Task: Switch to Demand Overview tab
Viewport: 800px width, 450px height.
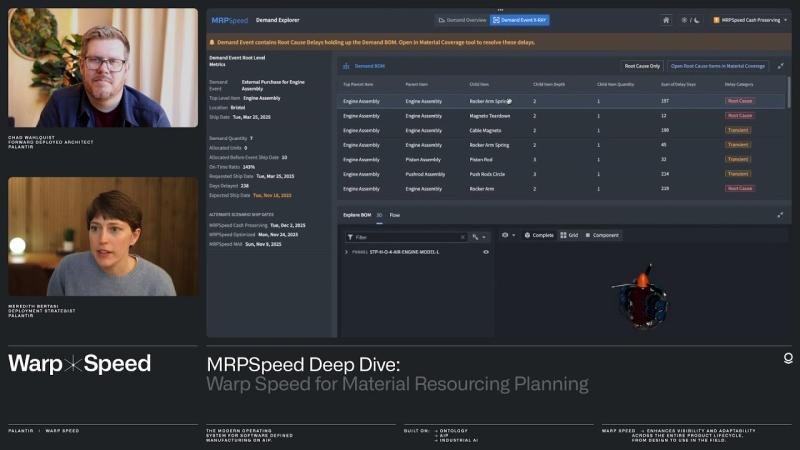Action: (462, 20)
